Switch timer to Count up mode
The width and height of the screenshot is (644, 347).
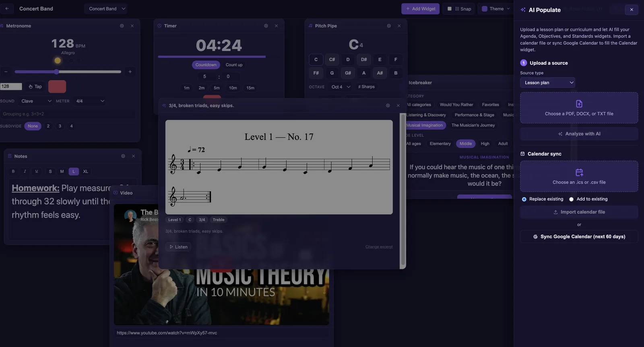234,65
